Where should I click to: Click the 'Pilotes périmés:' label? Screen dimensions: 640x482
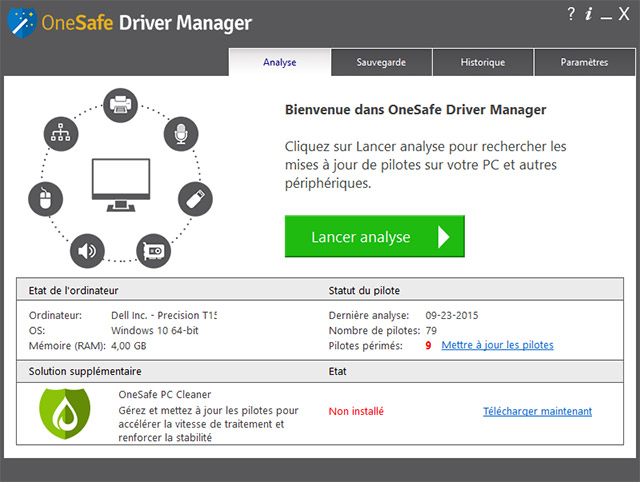pos(365,346)
